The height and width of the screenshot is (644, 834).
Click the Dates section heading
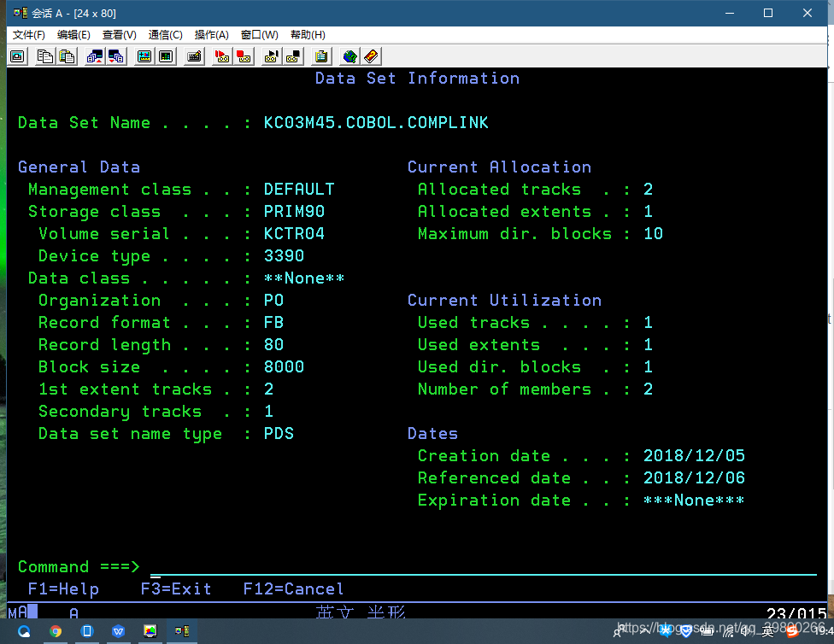[433, 433]
